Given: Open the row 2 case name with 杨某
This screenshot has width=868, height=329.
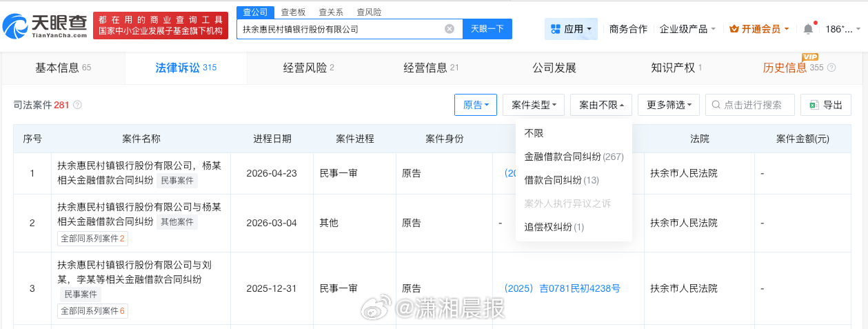Looking at the screenshot, I should click(x=139, y=214).
